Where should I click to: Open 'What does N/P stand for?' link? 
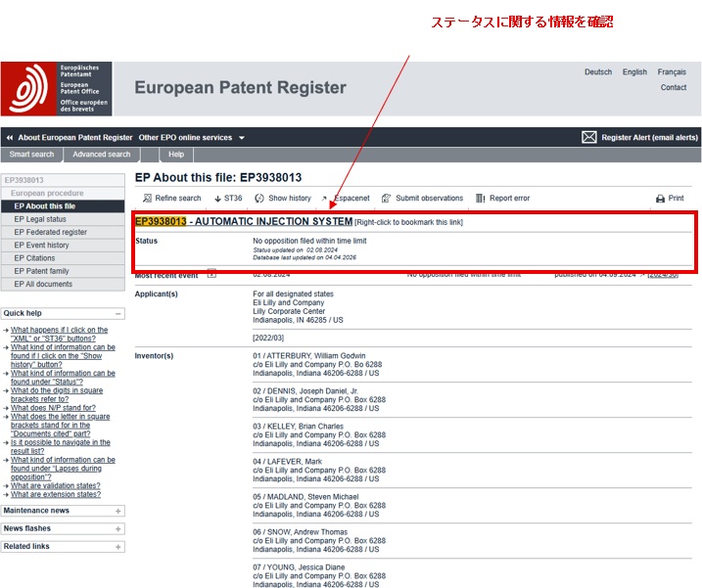pos(53,408)
